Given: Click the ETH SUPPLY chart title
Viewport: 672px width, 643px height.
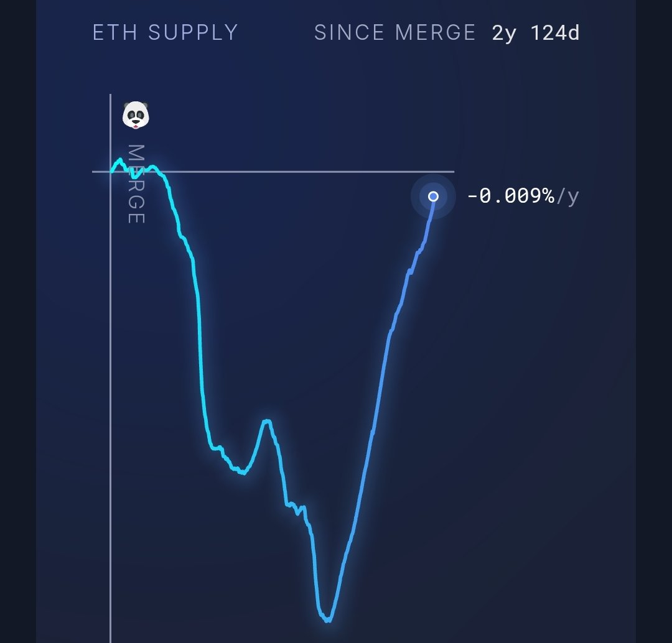Looking at the screenshot, I should tap(166, 32).
